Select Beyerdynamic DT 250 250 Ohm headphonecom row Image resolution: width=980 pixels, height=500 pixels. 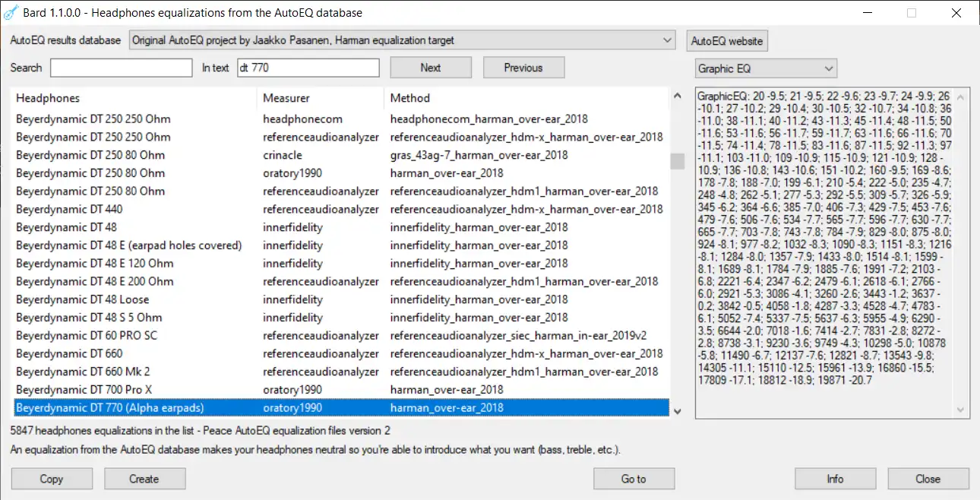click(x=340, y=119)
